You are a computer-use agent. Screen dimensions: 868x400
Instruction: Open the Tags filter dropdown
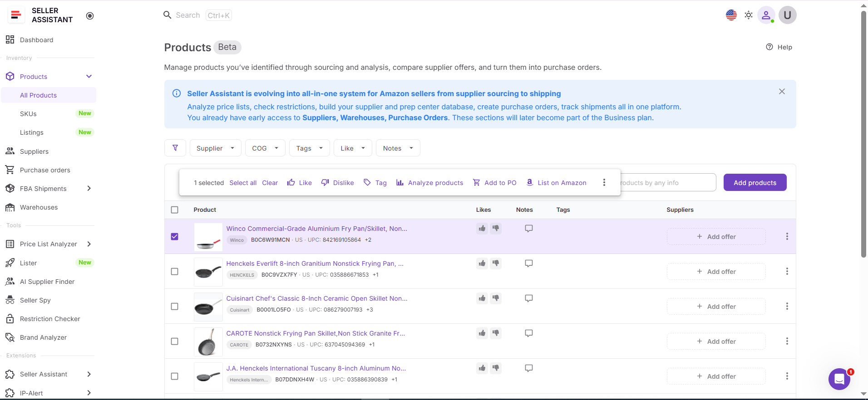(x=310, y=148)
